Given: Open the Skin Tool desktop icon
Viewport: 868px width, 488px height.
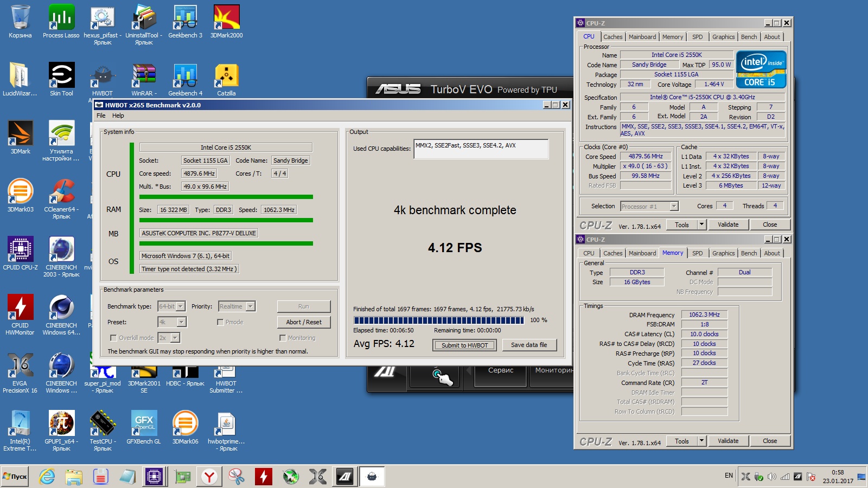Looking at the screenshot, I should point(61,79).
